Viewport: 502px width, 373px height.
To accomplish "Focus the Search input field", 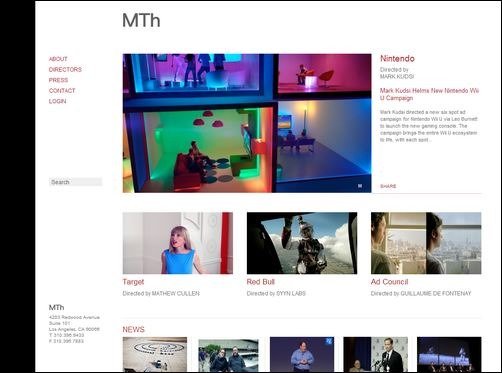I will pos(76,182).
